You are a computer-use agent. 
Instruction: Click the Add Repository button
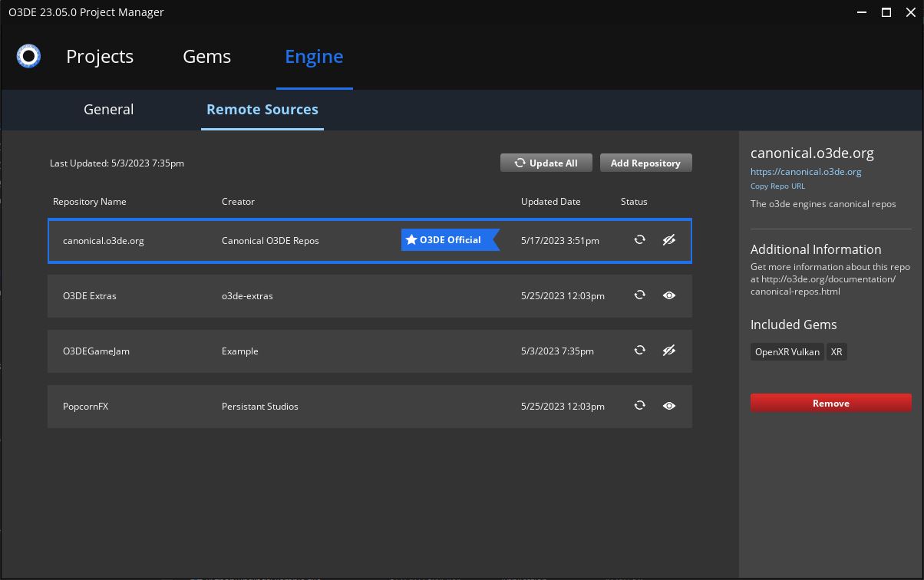pyautogui.click(x=645, y=163)
